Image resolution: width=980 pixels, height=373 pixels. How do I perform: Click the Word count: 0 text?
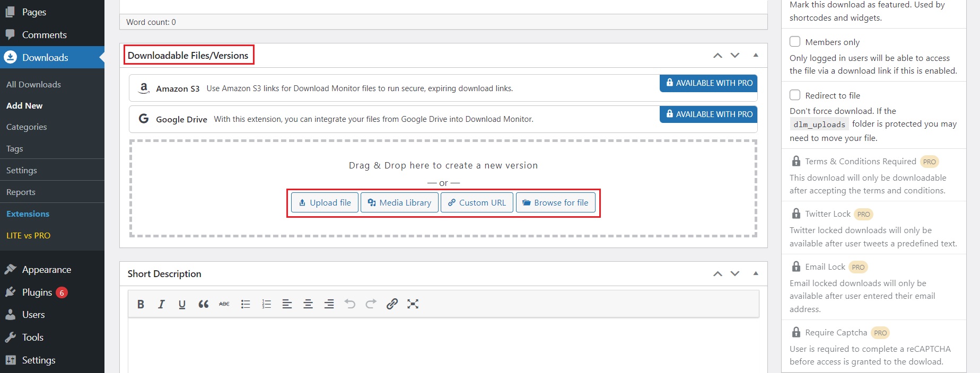click(151, 22)
